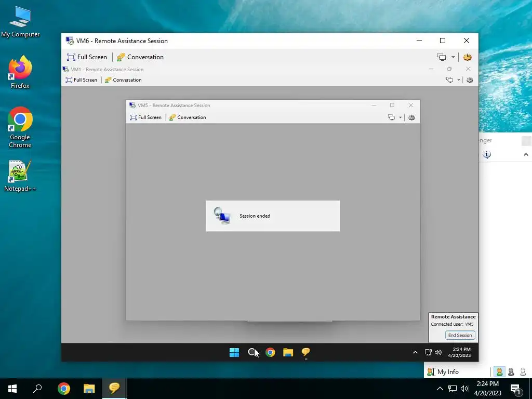
Task: Click the monitor icon in VM5 toolbar
Action: [x=391, y=117]
